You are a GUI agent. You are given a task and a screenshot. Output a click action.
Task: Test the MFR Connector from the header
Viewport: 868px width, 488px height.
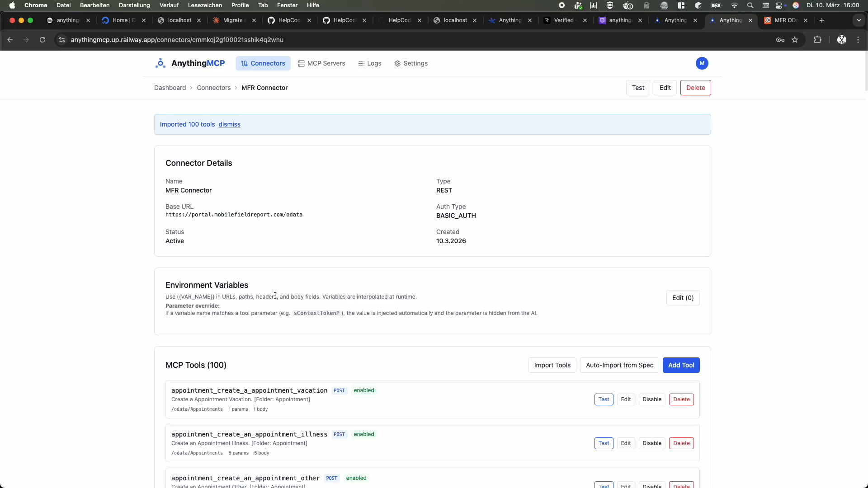(x=638, y=88)
